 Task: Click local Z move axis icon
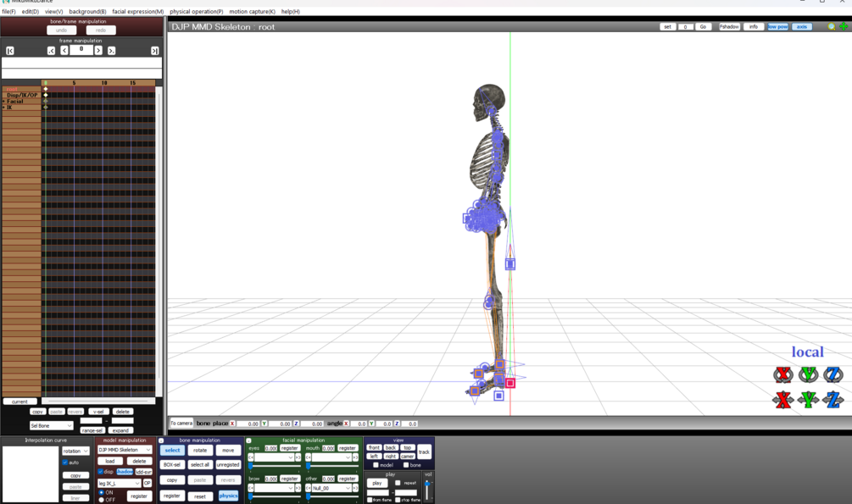833,400
